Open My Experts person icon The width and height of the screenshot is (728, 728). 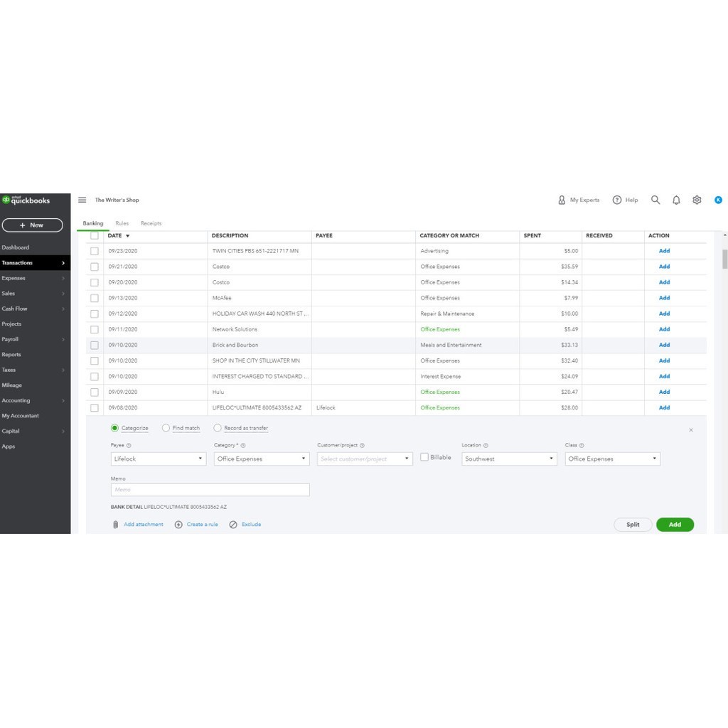[562, 200]
